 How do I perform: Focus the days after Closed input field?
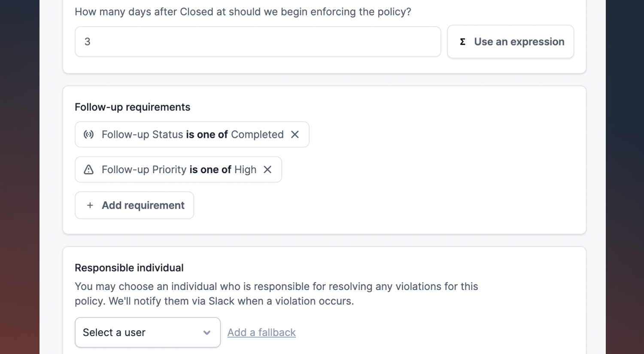pos(258,42)
